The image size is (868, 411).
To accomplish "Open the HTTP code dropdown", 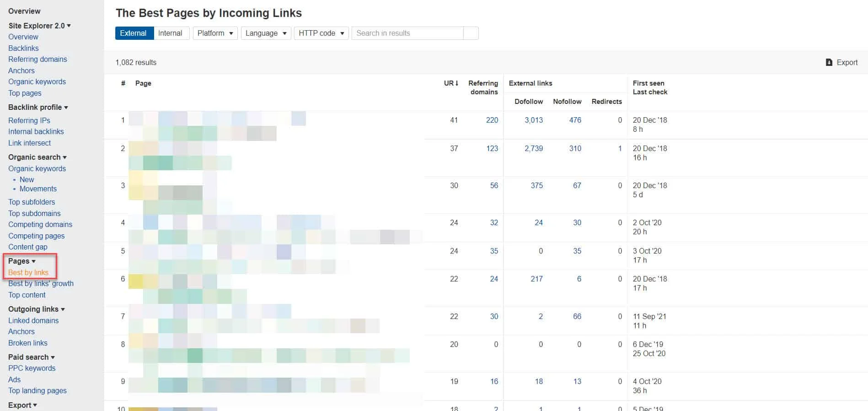I will (321, 33).
